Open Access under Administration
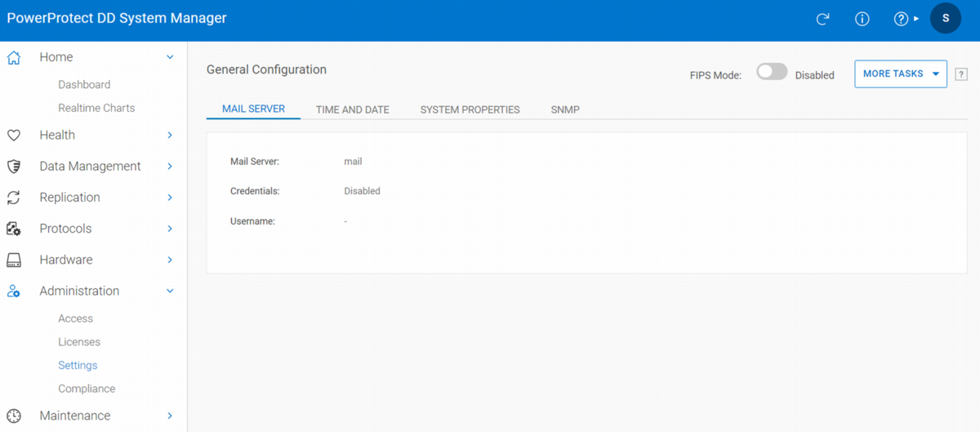Viewport: 980px width, 432px height. (x=75, y=318)
